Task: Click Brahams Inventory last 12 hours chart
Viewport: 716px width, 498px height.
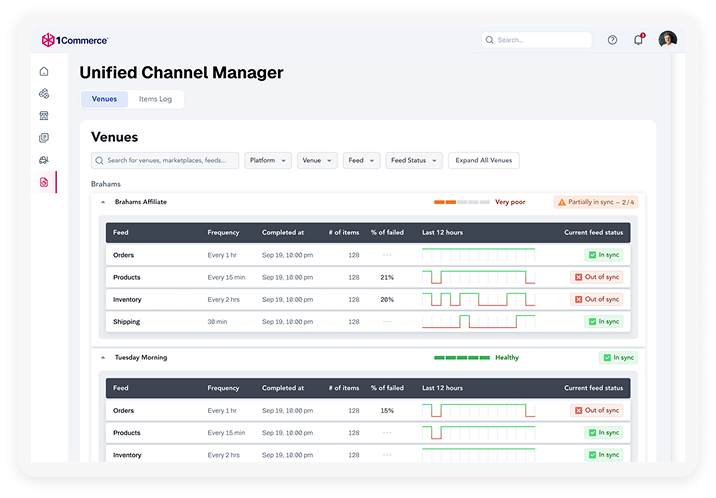Action: 478,299
